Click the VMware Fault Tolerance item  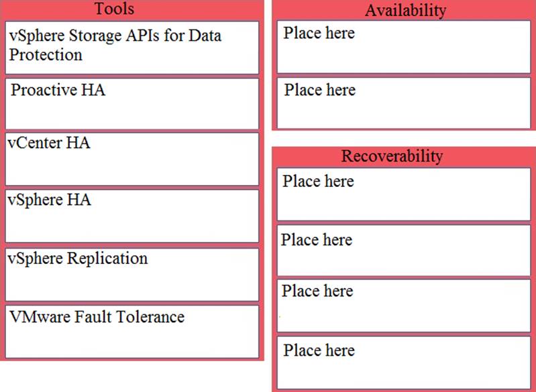131,332
